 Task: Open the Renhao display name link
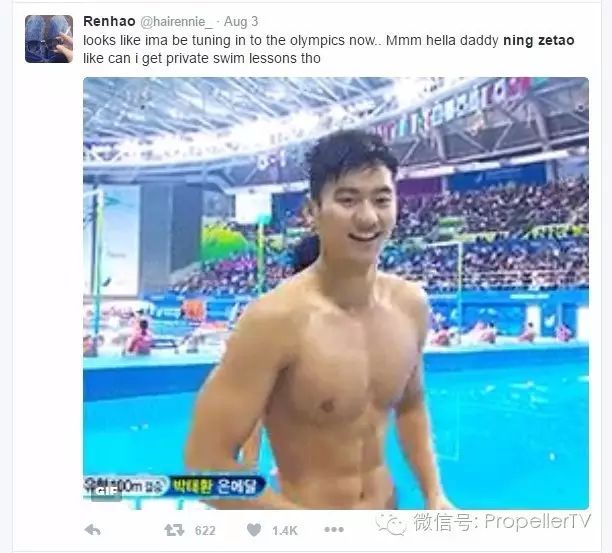[x=109, y=21]
